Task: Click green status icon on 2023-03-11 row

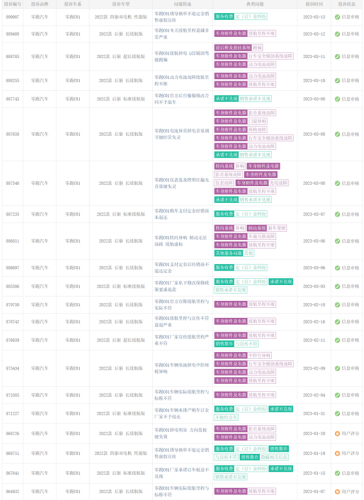Action: (x=337, y=57)
